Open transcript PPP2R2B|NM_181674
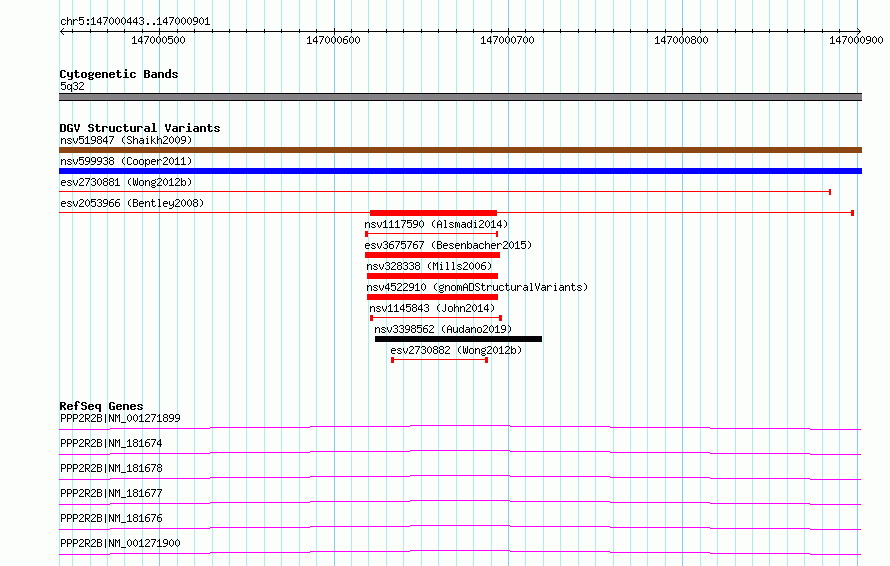The image size is (890, 566). coord(111,443)
